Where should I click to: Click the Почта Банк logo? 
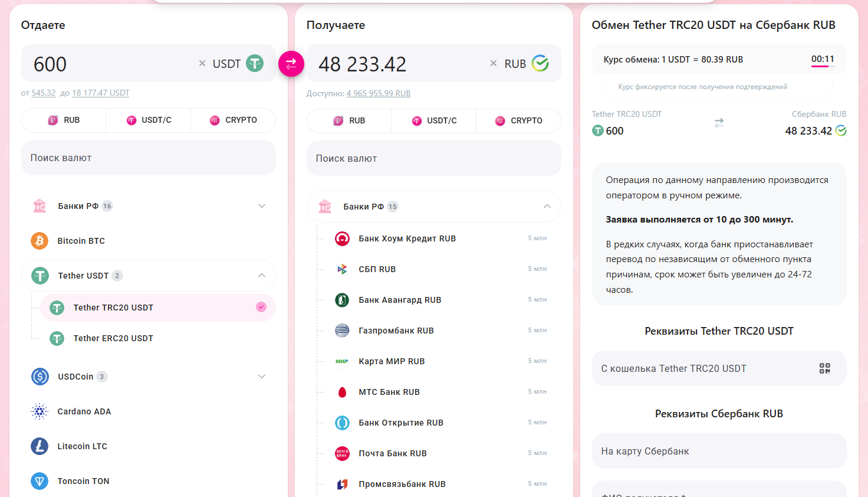point(342,453)
